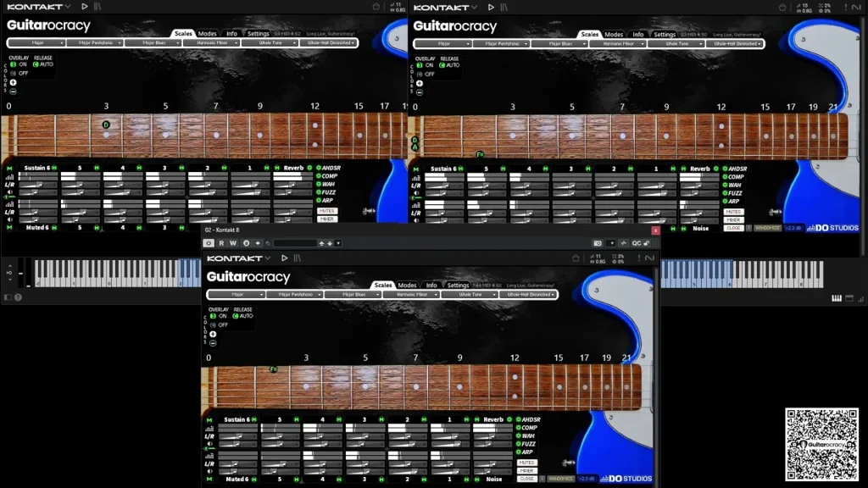Switch to Settings tab in front window
The width and height of the screenshot is (868, 488).
click(458, 285)
